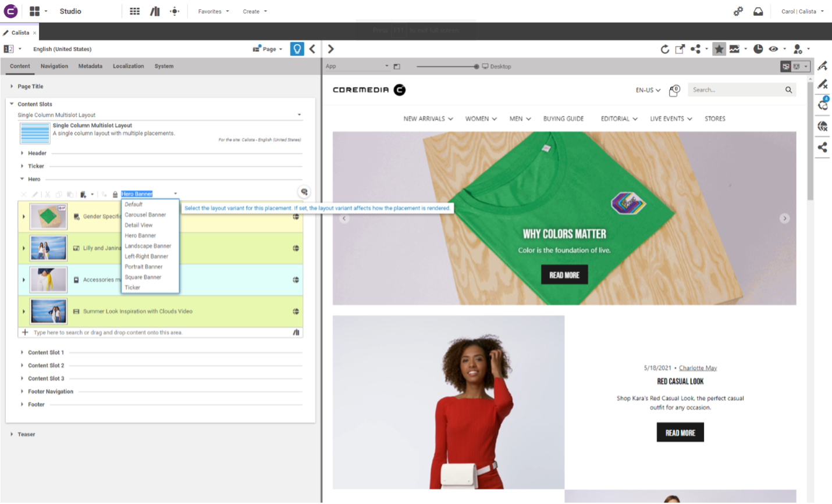
Task: Open the jobs gear icon in header
Action: tap(738, 11)
